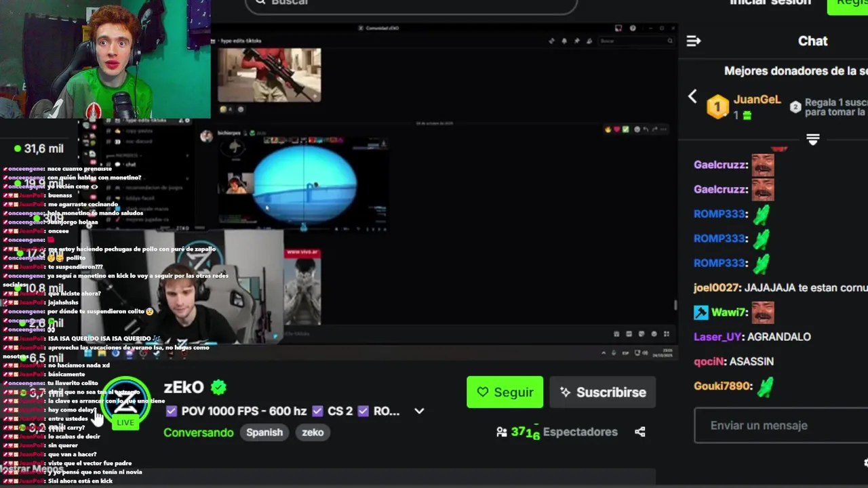This screenshot has height=488, width=868.
Task: Click Discord sticker picker icon
Action: pyautogui.click(x=642, y=333)
